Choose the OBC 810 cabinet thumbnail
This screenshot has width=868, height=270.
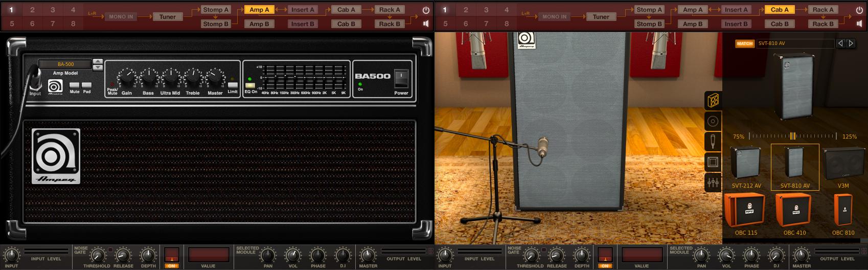843,214
